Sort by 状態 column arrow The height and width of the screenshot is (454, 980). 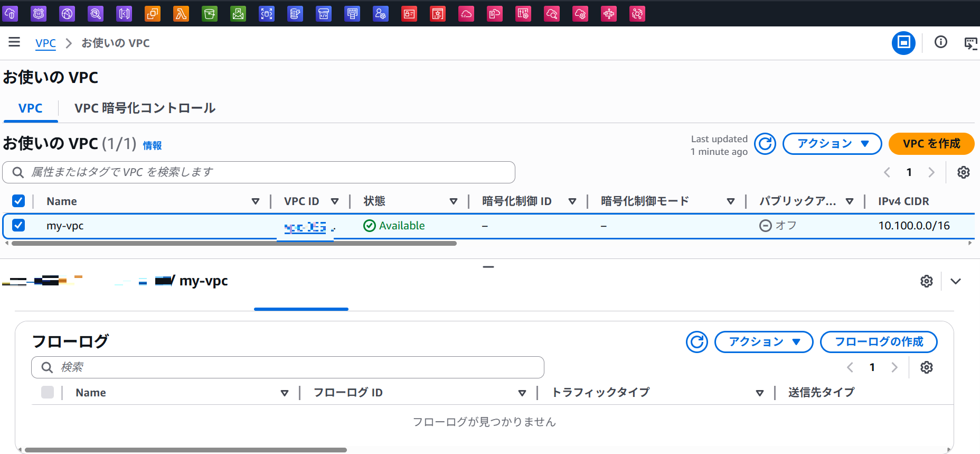(x=454, y=201)
